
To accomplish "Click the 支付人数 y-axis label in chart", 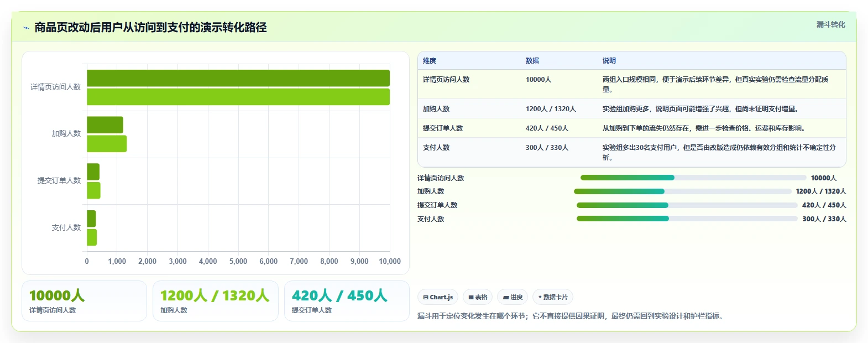I will pos(66,227).
